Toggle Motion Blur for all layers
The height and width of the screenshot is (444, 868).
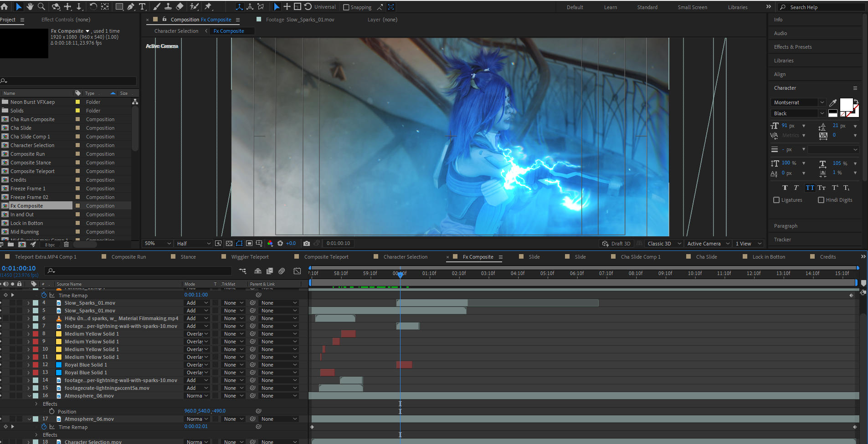tap(282, 271)
